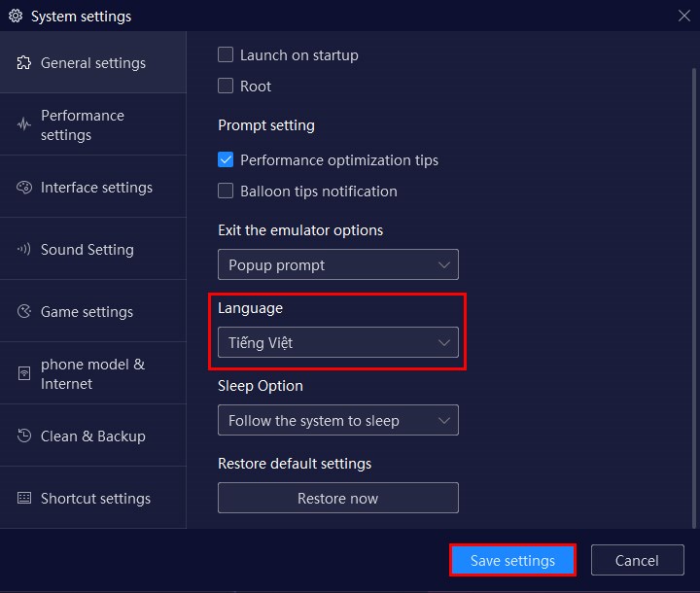This screenshot has height=593, width=700.
Task: Open the Exit emulator options dropdown
Action: [337, 265]
